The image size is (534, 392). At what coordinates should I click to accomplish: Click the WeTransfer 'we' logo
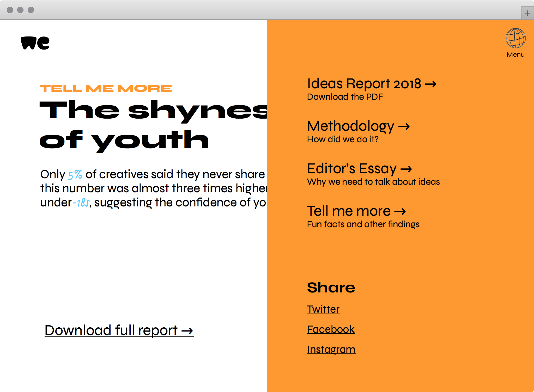(x=35, y=43)
